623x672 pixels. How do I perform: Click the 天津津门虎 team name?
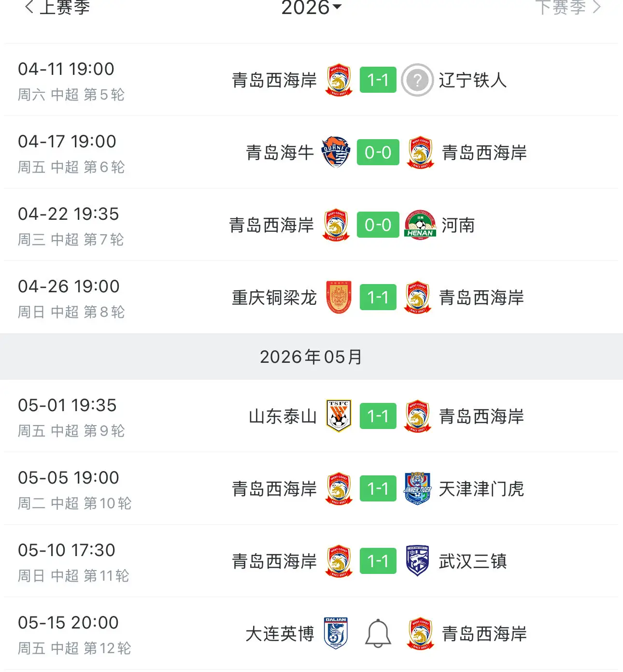click(x=481, y=488)
